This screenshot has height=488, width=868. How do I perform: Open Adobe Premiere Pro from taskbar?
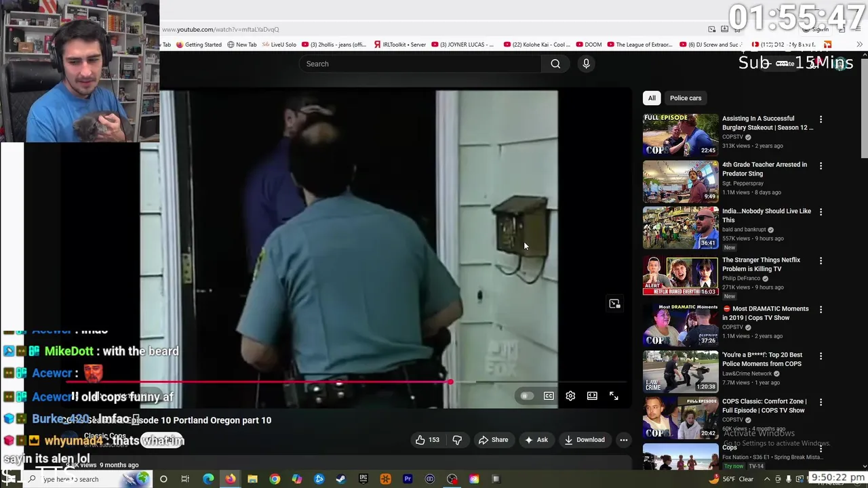point(408,479)
